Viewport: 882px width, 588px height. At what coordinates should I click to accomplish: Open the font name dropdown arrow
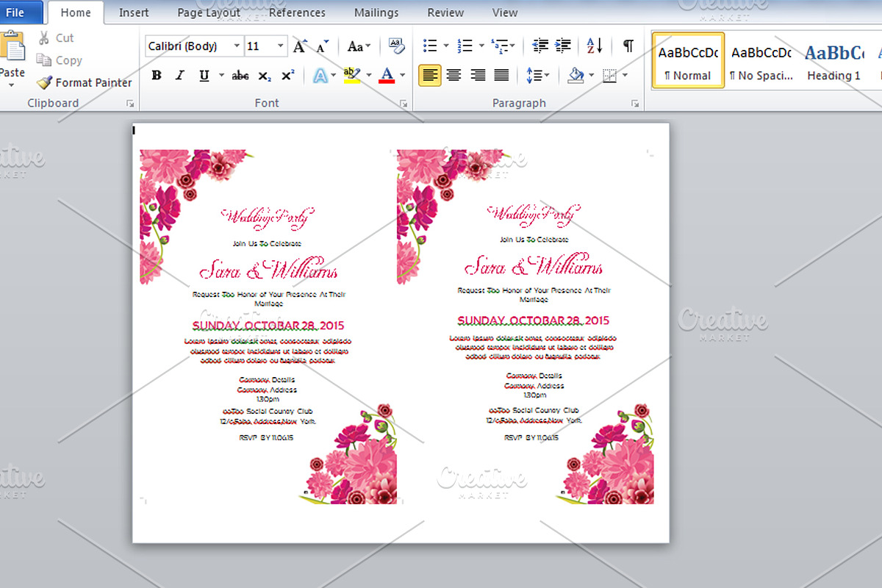coord(237,46)
